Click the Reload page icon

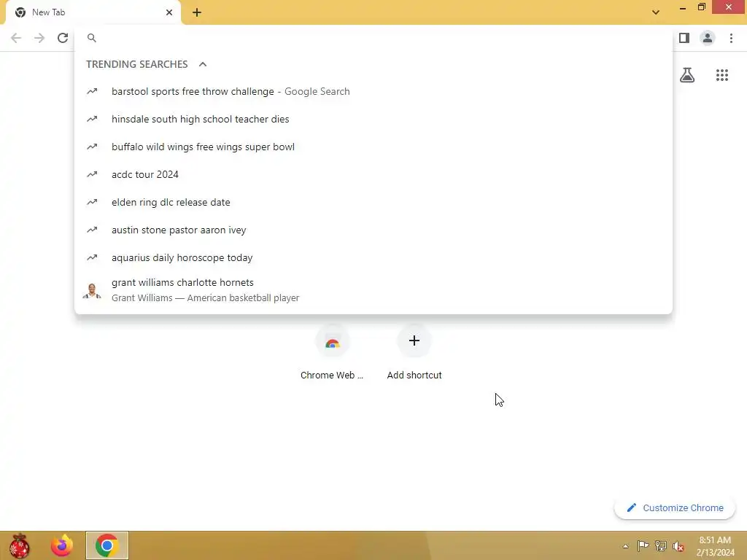click(63, 38)
